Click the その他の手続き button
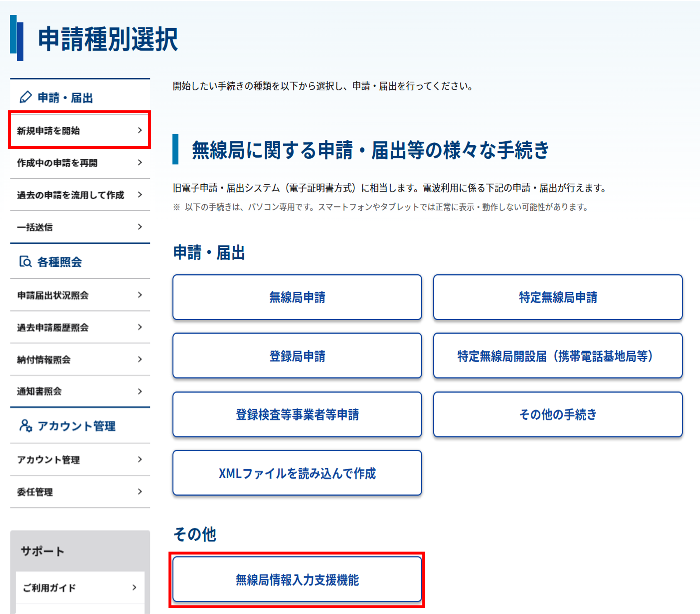Viewport: 700px width, 614px height. pos(558,414)
